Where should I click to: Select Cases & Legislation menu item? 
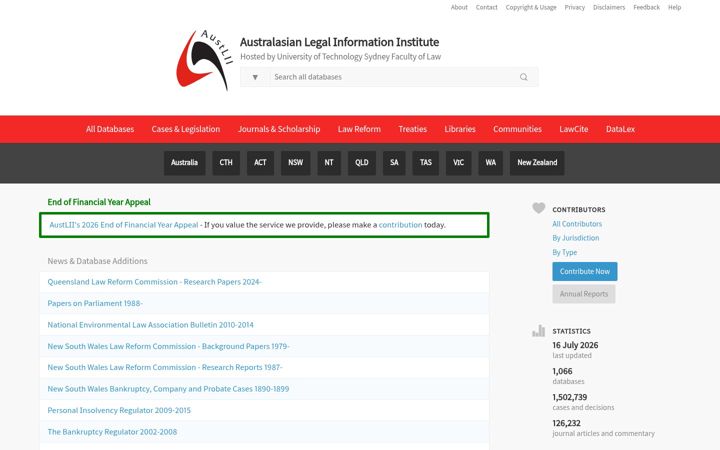[186, 129]
